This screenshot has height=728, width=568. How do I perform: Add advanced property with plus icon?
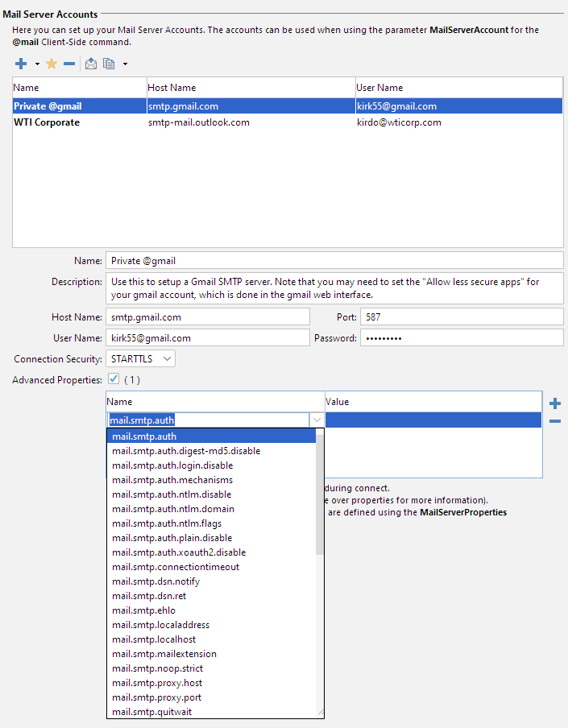[x=554, y=403]
